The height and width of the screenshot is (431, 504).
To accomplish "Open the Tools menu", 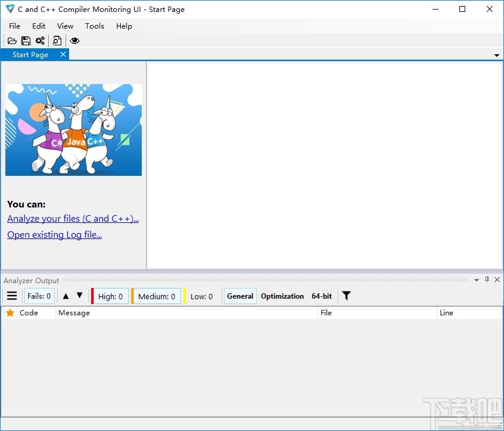I will coord(95,26).
